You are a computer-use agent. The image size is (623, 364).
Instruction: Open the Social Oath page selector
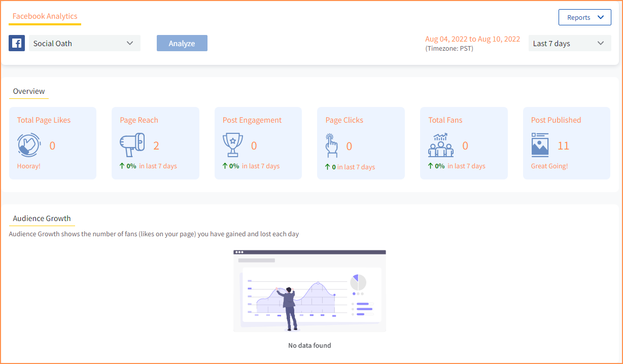(x=84, y=43)
